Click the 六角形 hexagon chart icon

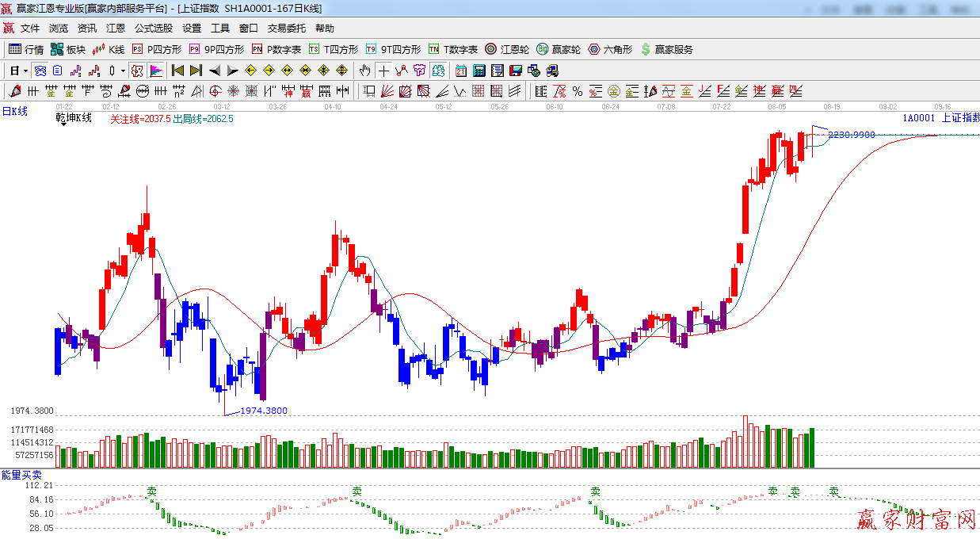pos(610,49)
